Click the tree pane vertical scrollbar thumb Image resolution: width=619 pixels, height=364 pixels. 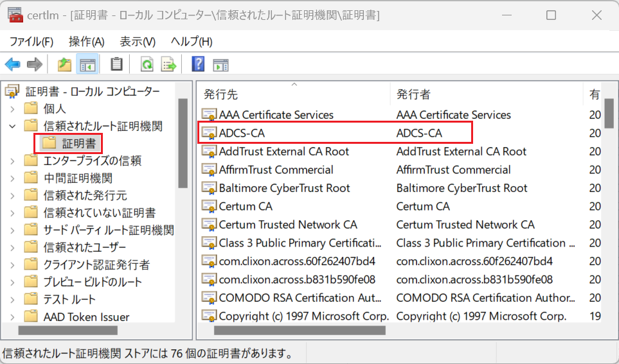pyautogui.click(x=183, y=144)
